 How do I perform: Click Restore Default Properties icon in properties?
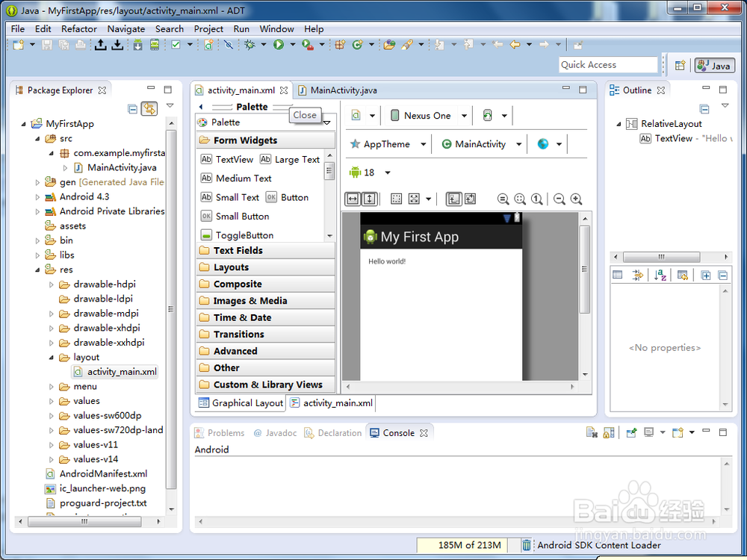[x=683, y=276]
